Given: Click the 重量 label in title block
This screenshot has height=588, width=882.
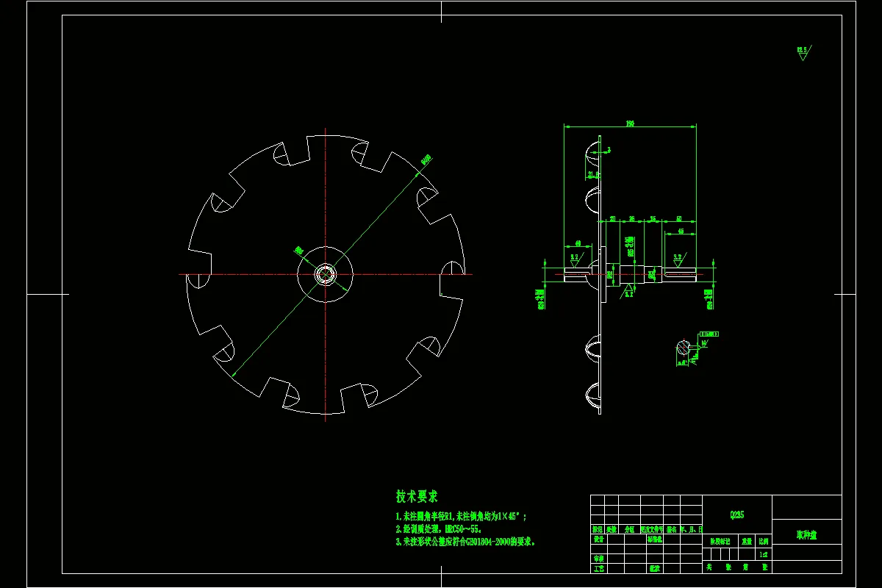Looking at the screenshot, I should 747,541.
